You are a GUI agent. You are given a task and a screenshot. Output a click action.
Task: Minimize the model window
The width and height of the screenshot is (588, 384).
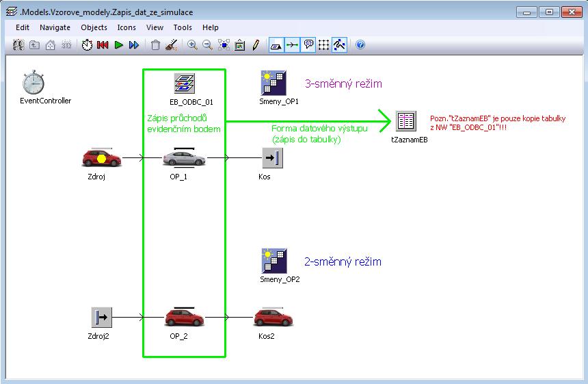[526, 12]
